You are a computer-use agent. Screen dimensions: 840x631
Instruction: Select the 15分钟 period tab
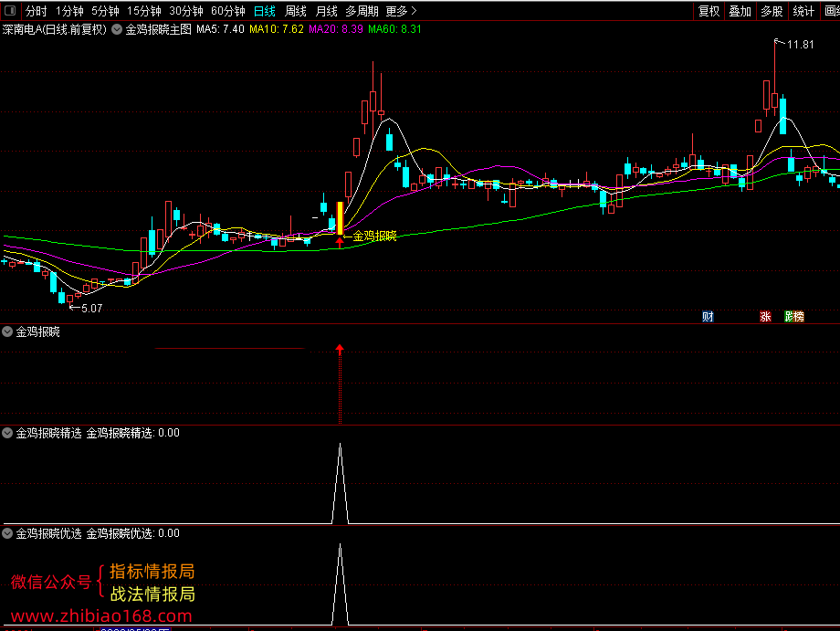pos(144,11)
